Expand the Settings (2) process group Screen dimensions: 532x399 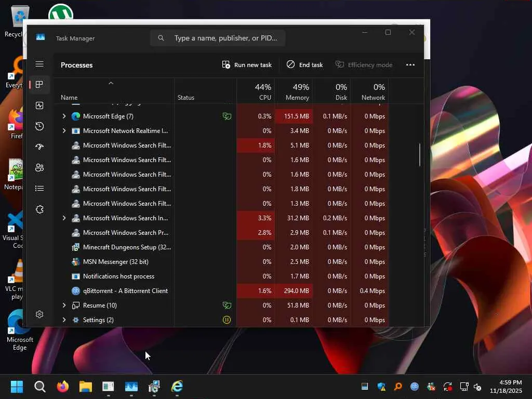(64, 320)
